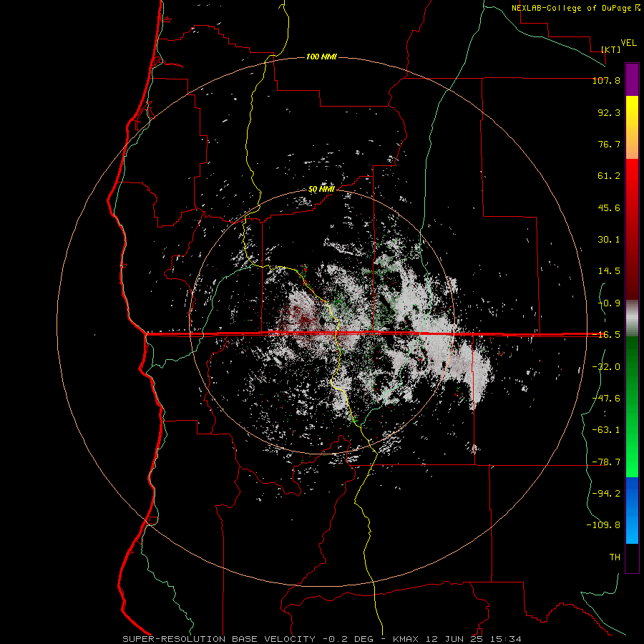Viewport: 644px width, 644px height.
Task: Click the -63.1 velocity scale value
Action: click(606, 430)
